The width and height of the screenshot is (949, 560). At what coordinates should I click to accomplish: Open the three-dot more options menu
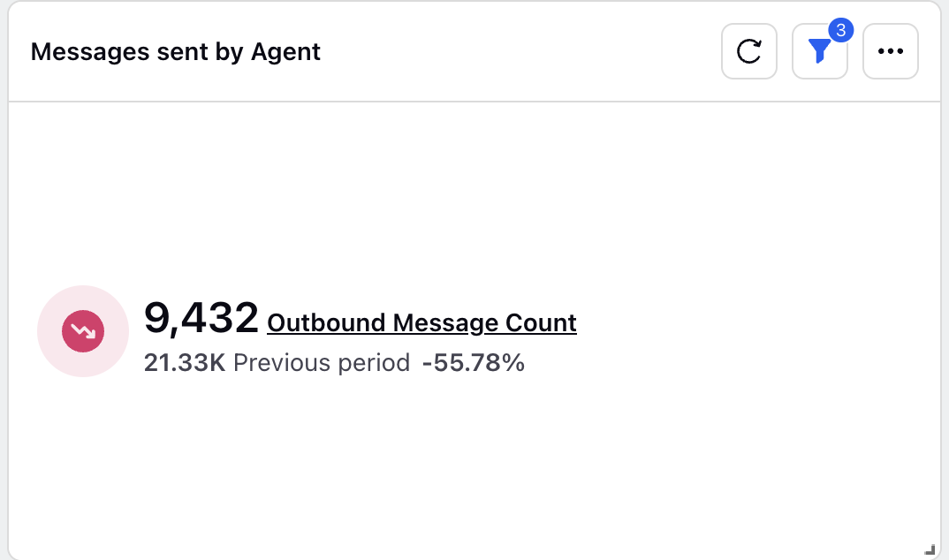tap(891, 51)
